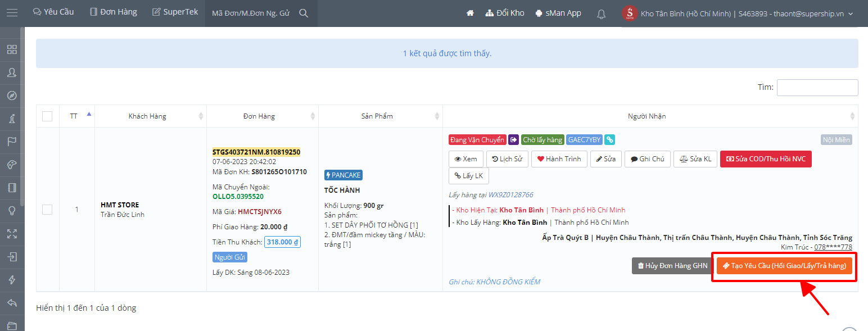Image resolution: width=868 pixels, height=331 pixels.
Task: Select customer order code S801265O101710
Action: [x=279, y=172]
